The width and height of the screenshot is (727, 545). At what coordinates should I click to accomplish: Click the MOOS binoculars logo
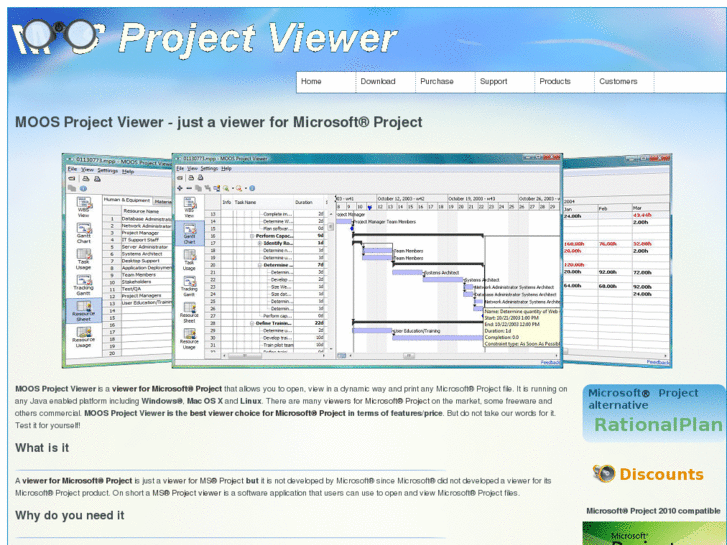(59, 36)
